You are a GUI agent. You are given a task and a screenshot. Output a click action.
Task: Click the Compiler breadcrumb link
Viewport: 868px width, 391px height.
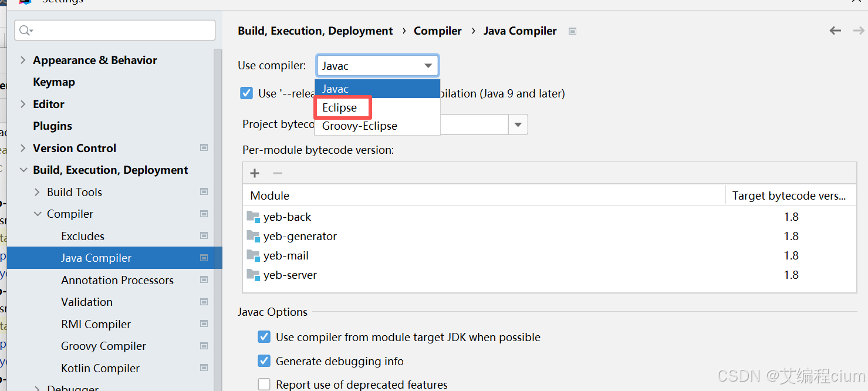[437, 31]
